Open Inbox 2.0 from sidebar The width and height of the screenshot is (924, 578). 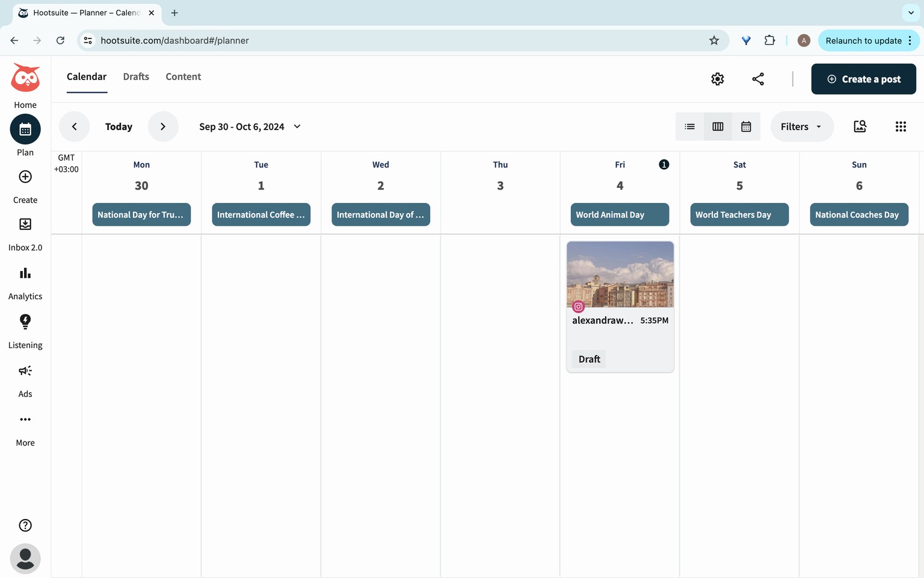point(25,224)
